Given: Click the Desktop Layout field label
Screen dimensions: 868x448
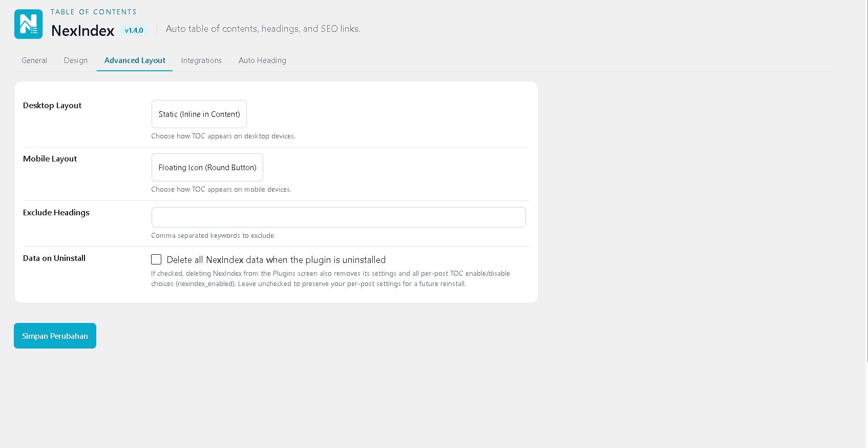Looking at the screenshot, I should click(52, 106).
